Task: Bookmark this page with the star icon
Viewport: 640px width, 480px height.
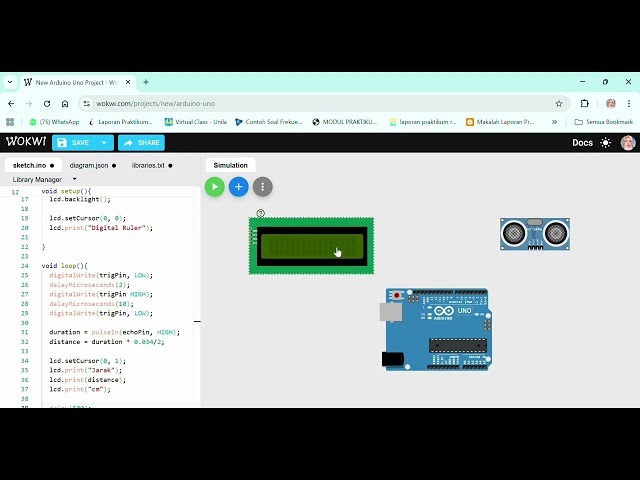Action: click(559, 104)
